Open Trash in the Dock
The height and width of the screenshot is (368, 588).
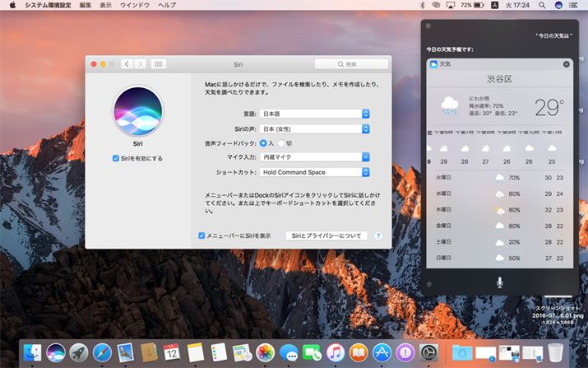coord(555,352)
